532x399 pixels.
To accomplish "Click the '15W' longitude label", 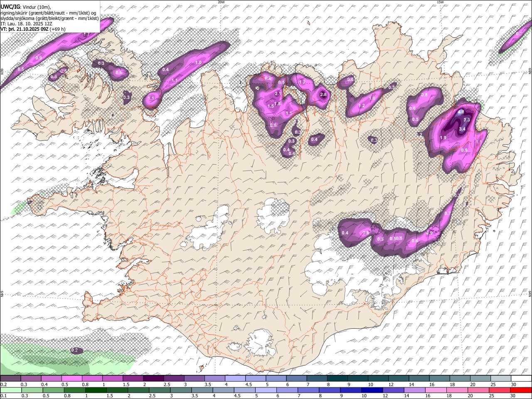I will 440,2.
